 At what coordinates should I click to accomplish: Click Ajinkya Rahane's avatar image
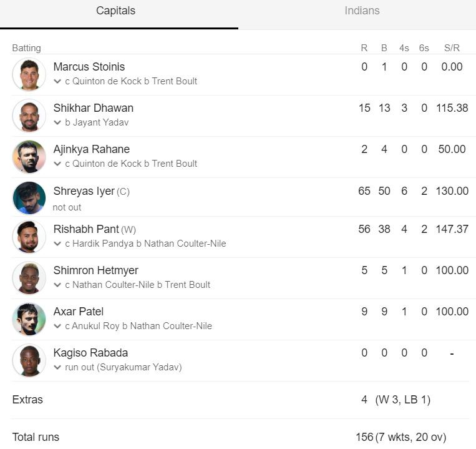click(x=29, y=157)
